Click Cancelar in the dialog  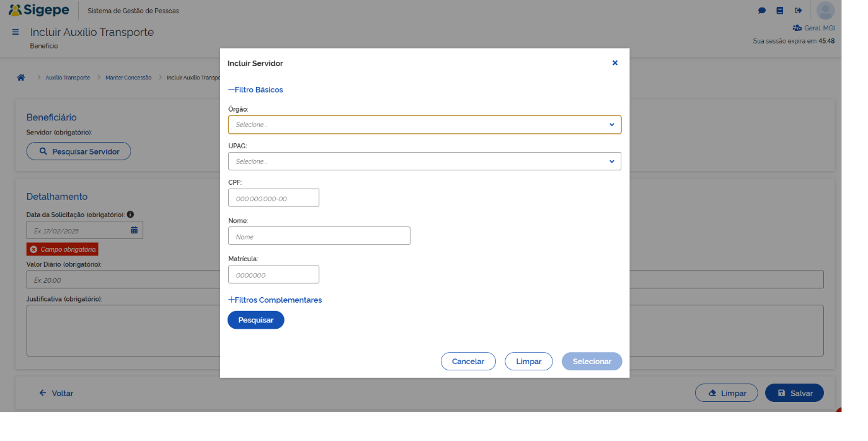click(x=468, y=362)
